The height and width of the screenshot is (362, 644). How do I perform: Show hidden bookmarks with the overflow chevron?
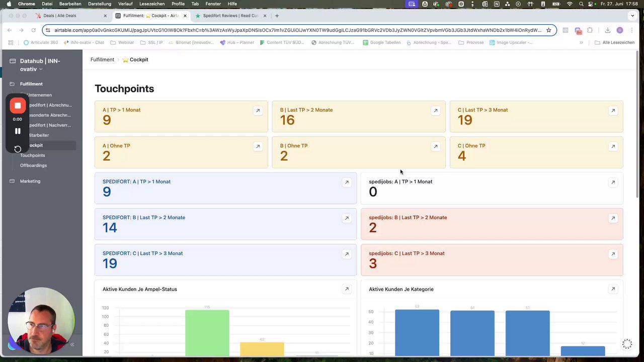click(x=581, y=43)
